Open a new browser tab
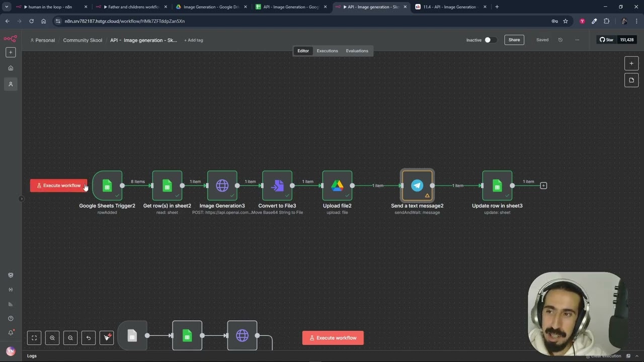The image size is (644, 362). (x=497, y=7)
